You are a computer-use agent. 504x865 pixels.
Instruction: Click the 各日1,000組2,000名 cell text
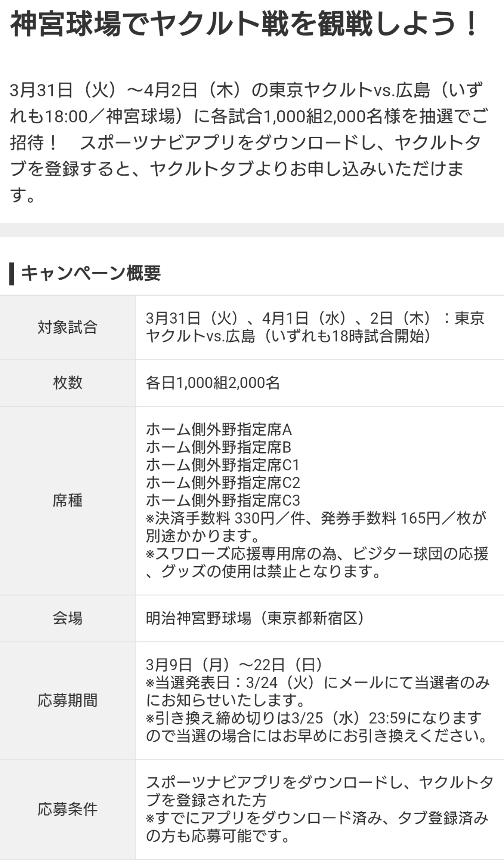coord(213,382)
